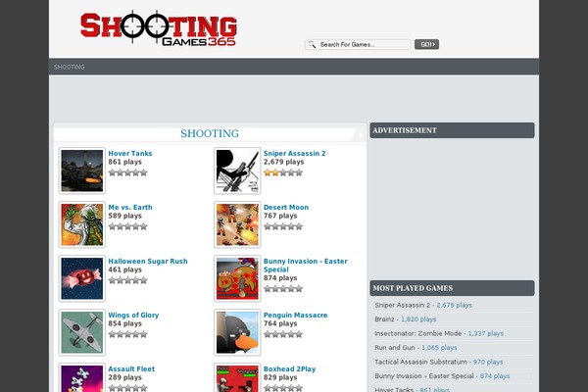Viewport: 588px width, 392px height.
Task: Click the Sniper Assassin 2 title link
Action: click(294, 154)
